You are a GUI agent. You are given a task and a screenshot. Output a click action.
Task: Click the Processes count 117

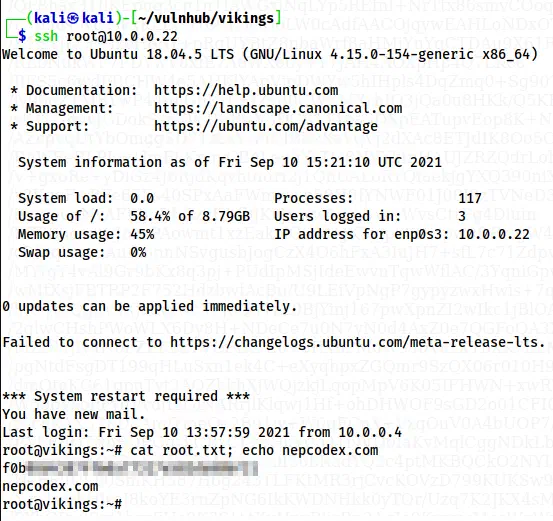point(470,199)
